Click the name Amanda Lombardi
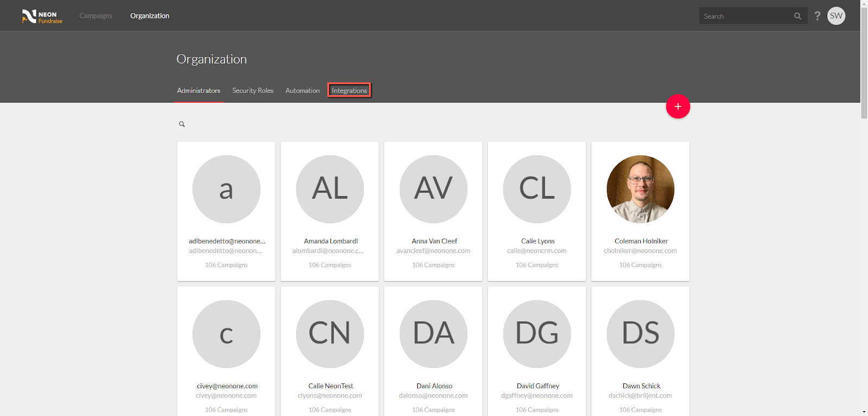Image resolution: width=868 pixels, height=416 pixels. (x=331, y=241)
